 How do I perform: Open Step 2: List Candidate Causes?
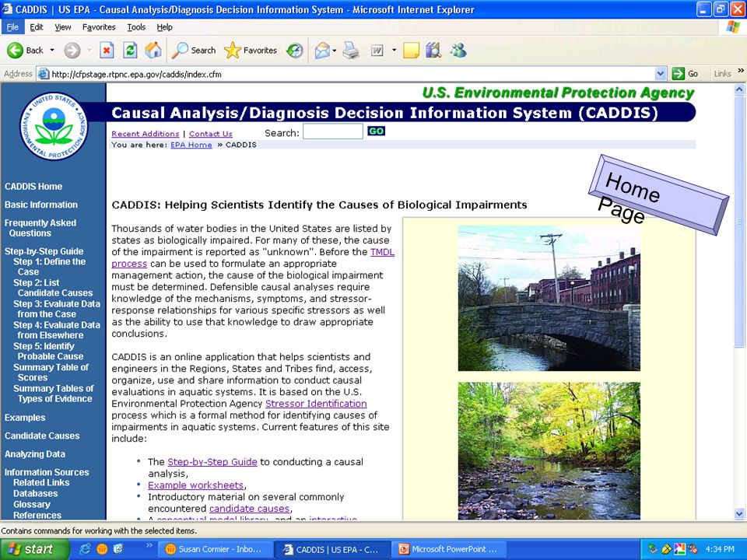53,288
